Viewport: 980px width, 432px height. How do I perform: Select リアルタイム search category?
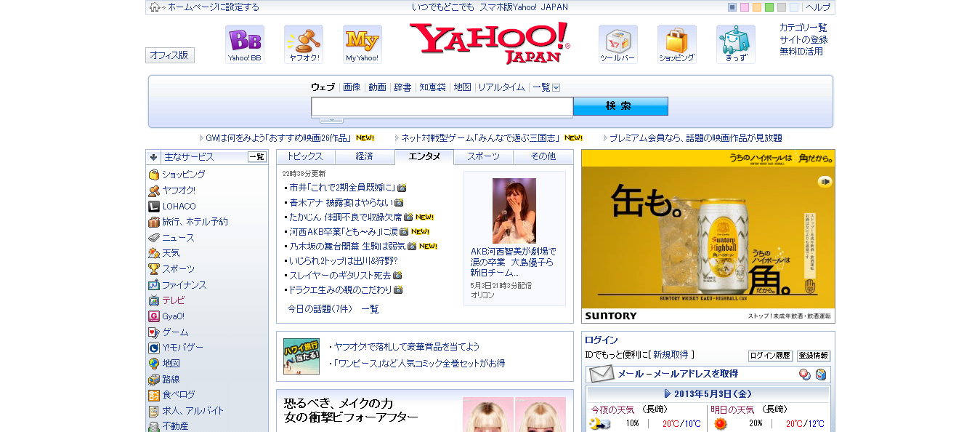[501, 87]
